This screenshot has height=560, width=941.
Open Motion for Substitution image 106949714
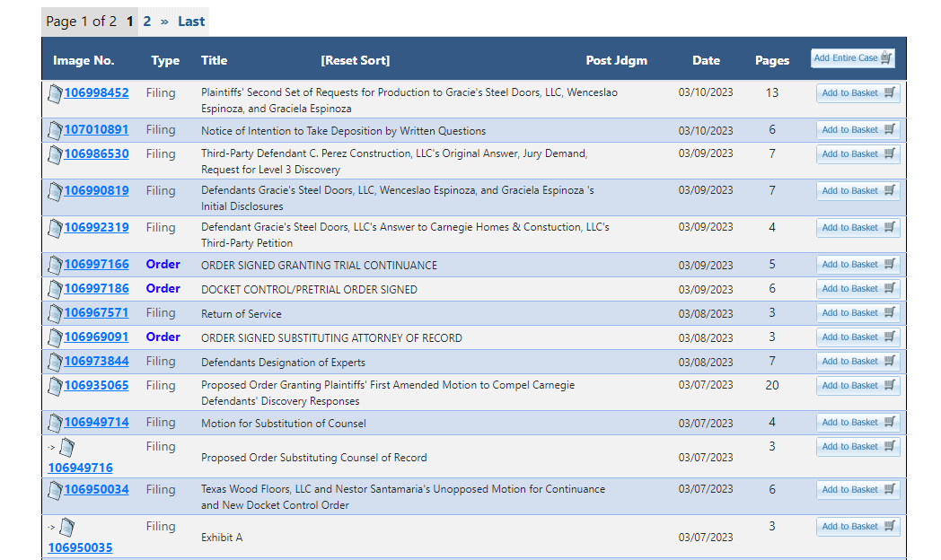pos(97,422)
